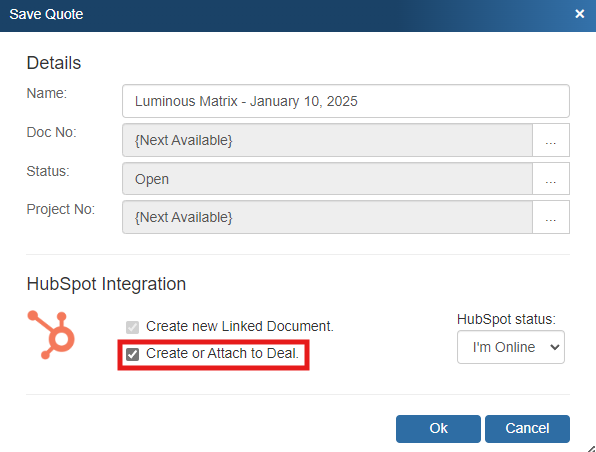This screenshot has height=452, width=596.
Task: Click the Project No {Next Available} field
Action: [327, 217]
